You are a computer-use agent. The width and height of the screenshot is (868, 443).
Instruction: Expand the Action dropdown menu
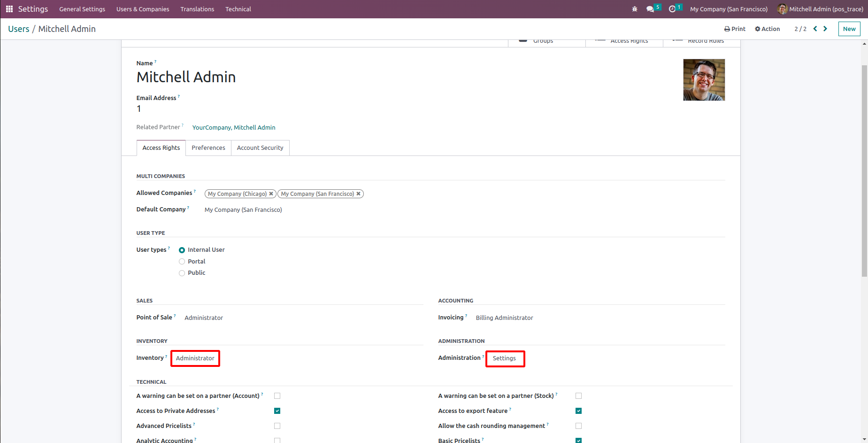click(x=768, y=29)
